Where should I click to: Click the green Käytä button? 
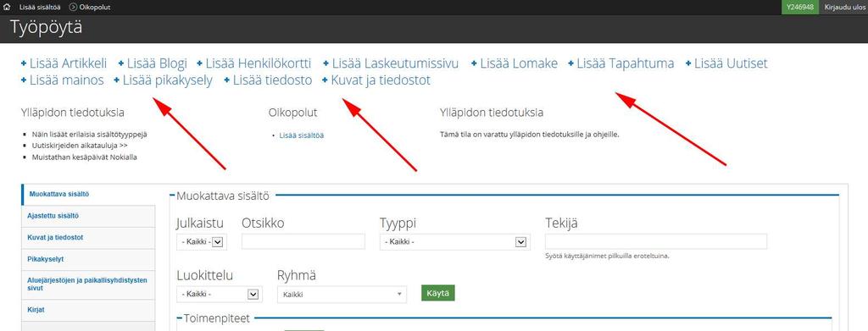(x=438, y=293)
